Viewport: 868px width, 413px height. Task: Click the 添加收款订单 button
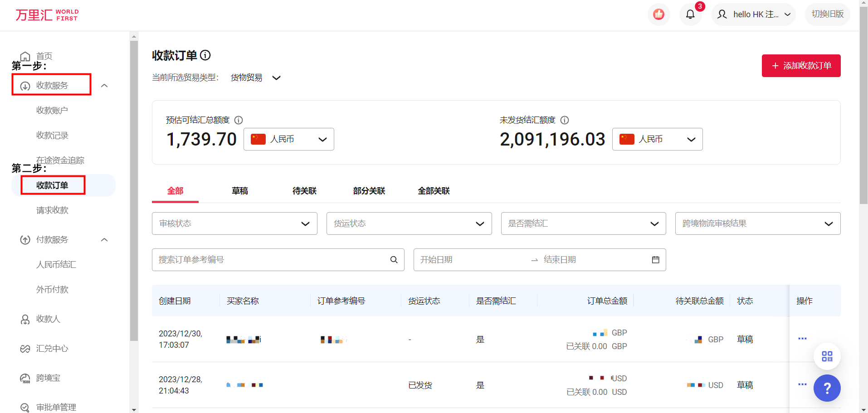click(801, 66)
